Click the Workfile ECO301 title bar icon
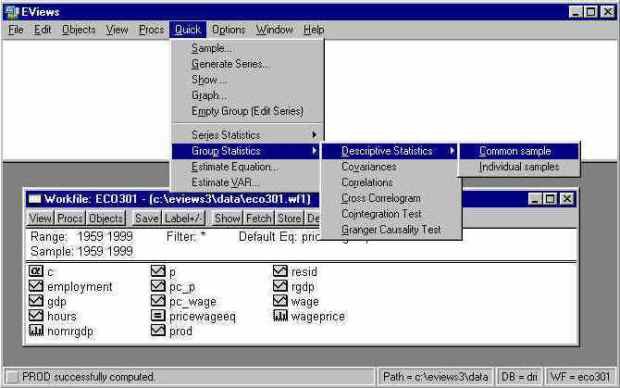 point(35,199)
